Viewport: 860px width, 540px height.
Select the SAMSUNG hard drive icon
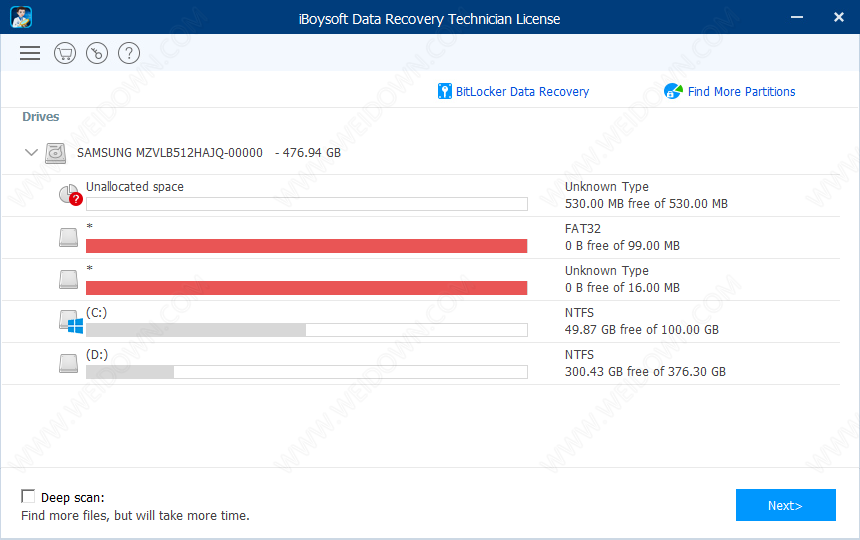click(x=55, y=154)
